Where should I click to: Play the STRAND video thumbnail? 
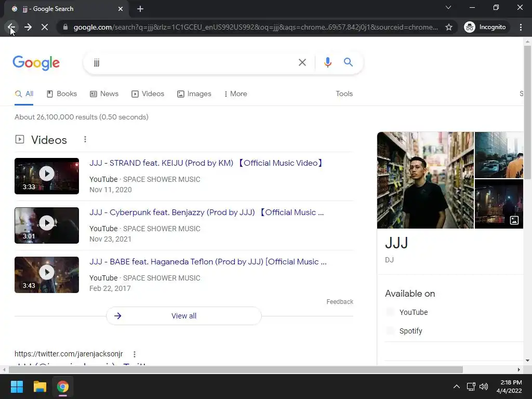tap(47, 176)
